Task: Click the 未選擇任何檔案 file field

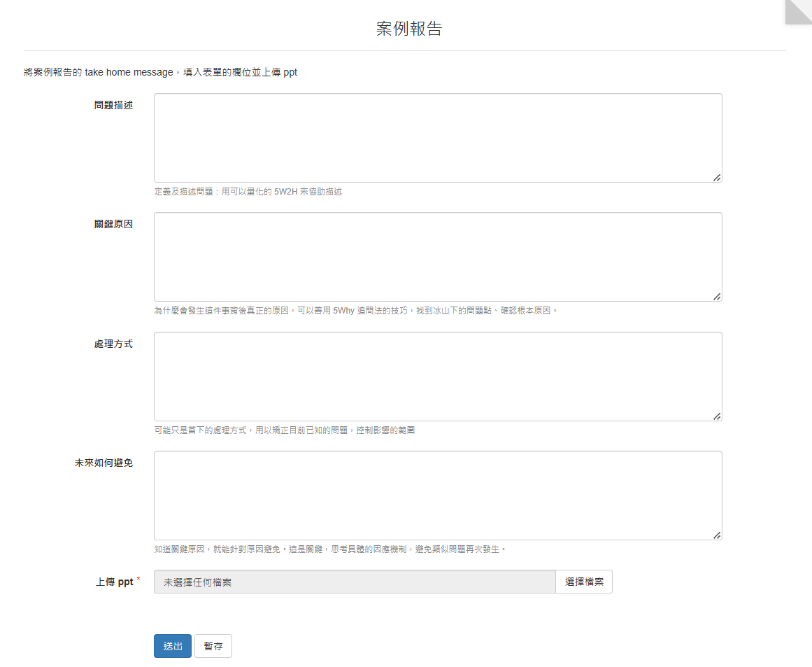Action: click(355, 582)
